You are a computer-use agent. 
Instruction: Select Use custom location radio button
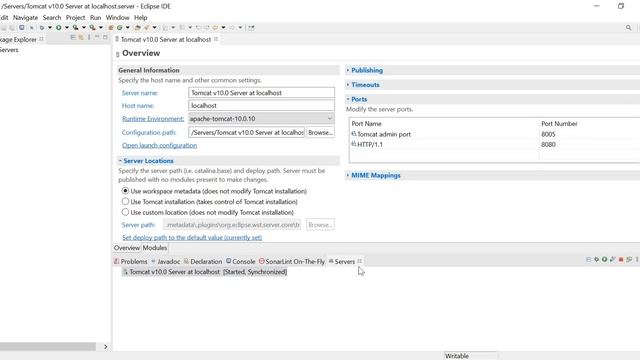click(125, 212)
